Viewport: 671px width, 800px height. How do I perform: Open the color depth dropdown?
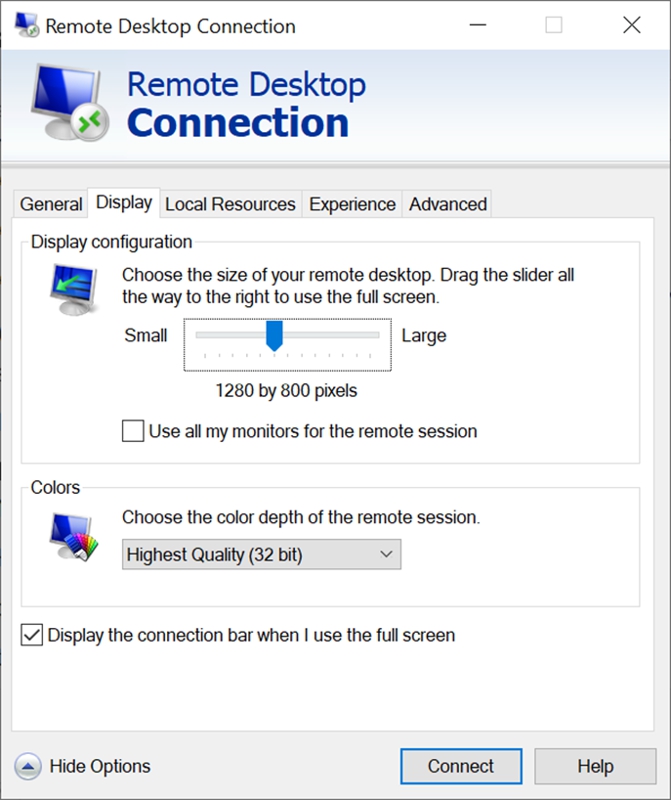pos(261,554)
